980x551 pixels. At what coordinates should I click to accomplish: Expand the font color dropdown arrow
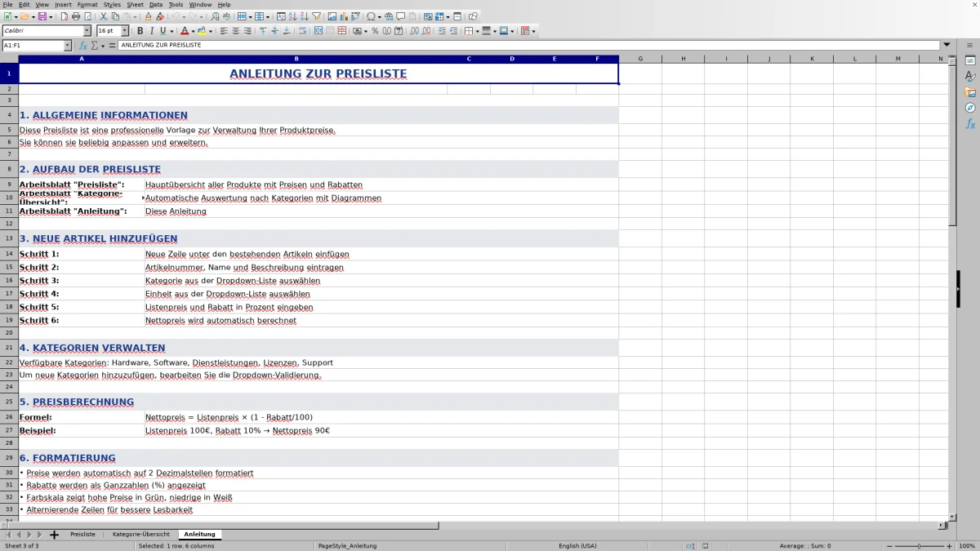click(x=193, y=30)
